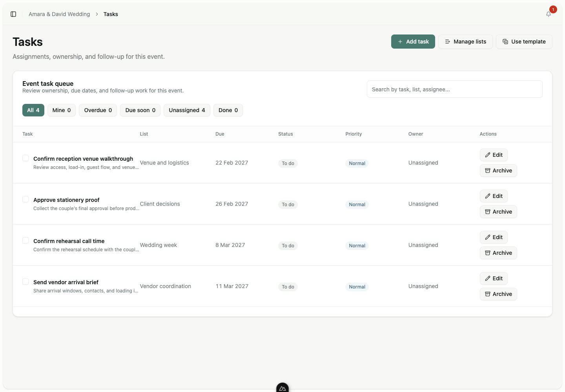Select the Unassigned 4 filter tab
The width and height of the screenshot is (565, 392).
pos(187,110)
